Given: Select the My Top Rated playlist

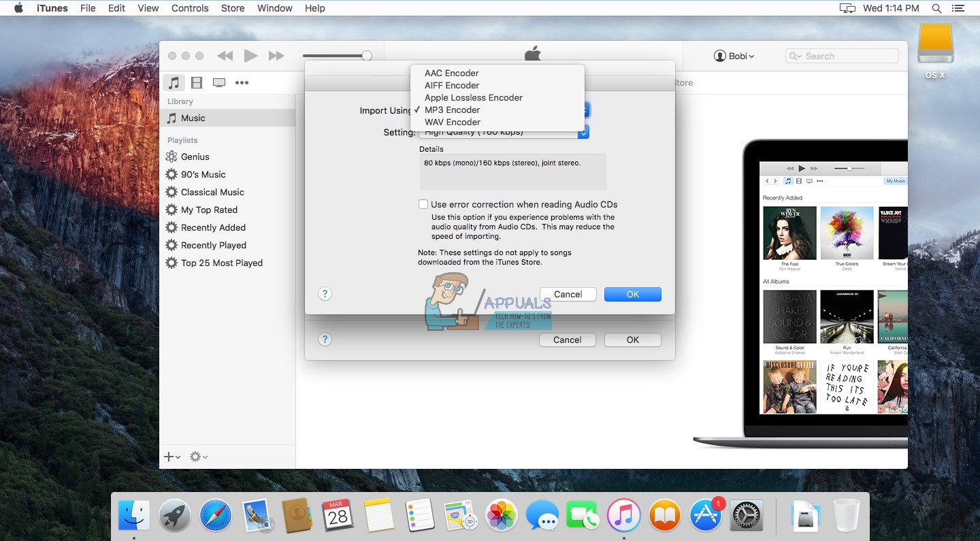Looking at the screenshot, I should pyautogui.click(x=208, y=210).
